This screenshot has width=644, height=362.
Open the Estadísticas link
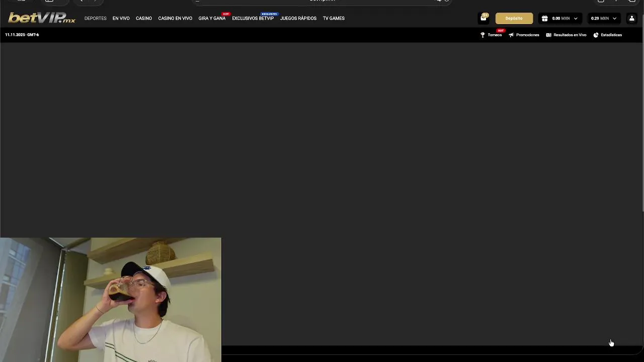[x=611, y=35]
